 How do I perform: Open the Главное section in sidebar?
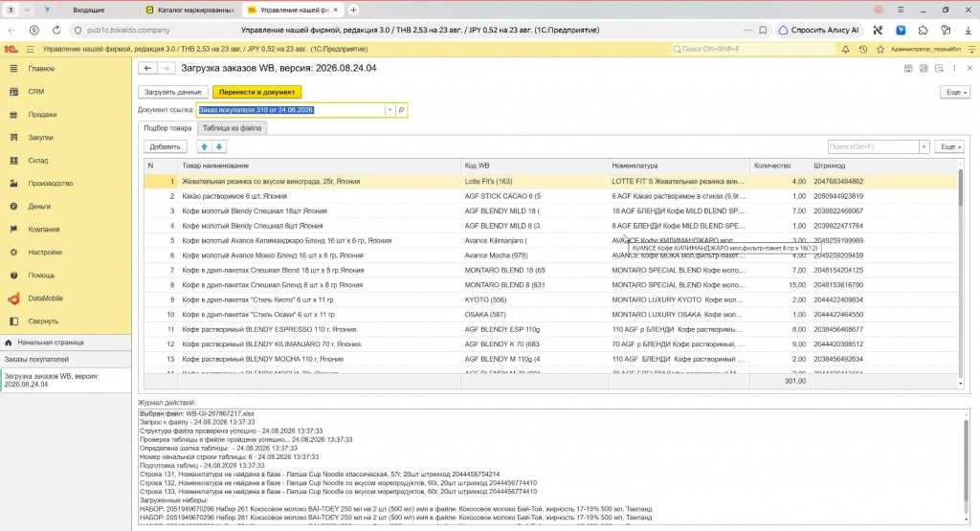click(x=41, y=69)
